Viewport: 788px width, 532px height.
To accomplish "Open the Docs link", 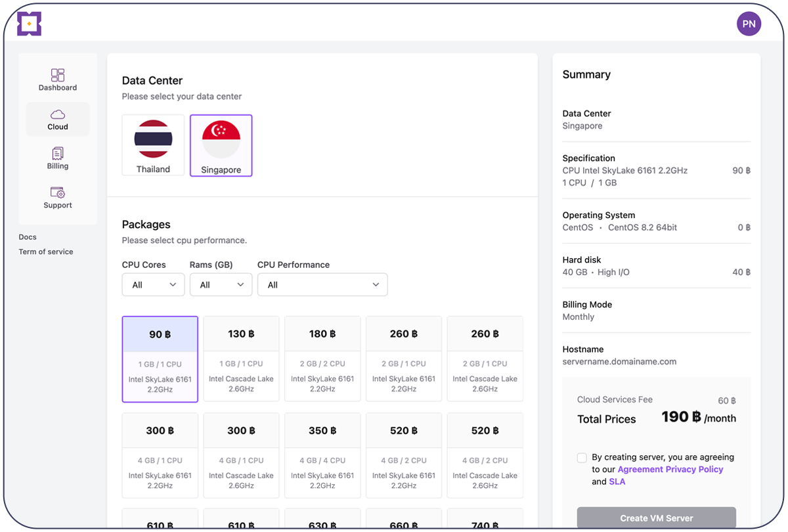I will [x=28, y=237].
